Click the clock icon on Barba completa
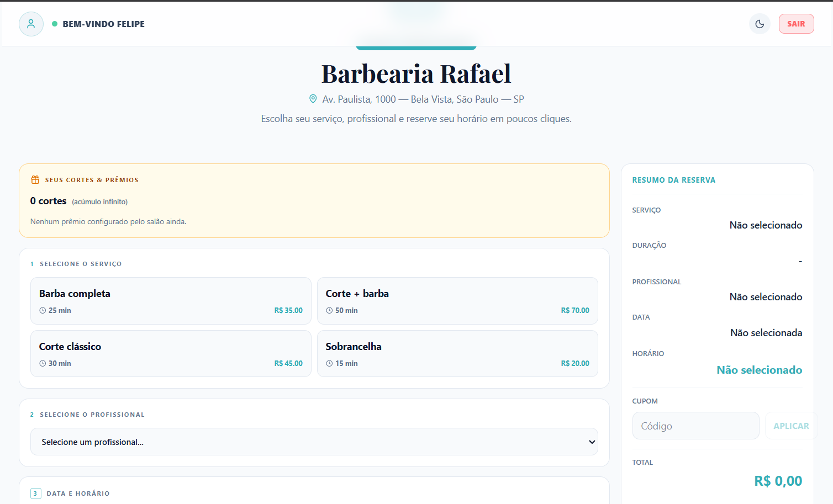833x504 pixels. [43, 311]
